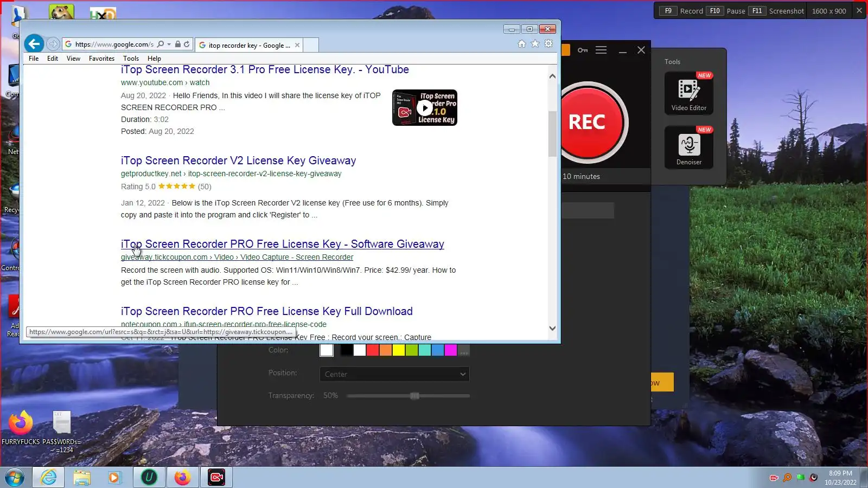Open Firefox from the taskbar

pos(183,477)
